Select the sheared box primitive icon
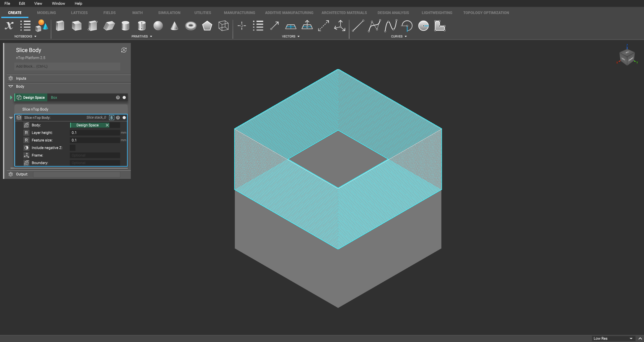 tap(109, 26)
